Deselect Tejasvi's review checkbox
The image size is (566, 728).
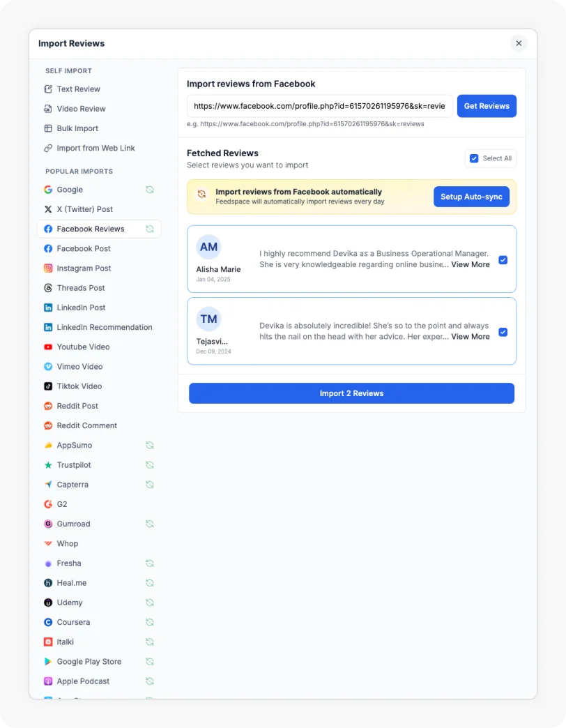(x=503, y=332)
